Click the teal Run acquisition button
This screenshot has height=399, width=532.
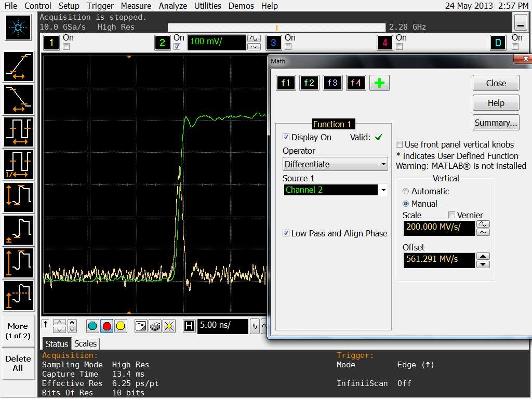coord(92,326)
